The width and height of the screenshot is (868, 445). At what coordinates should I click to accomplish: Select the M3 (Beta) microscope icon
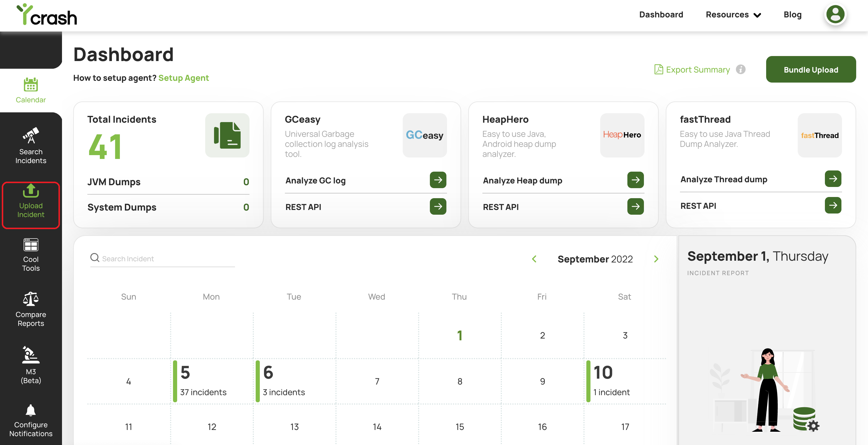31,355
